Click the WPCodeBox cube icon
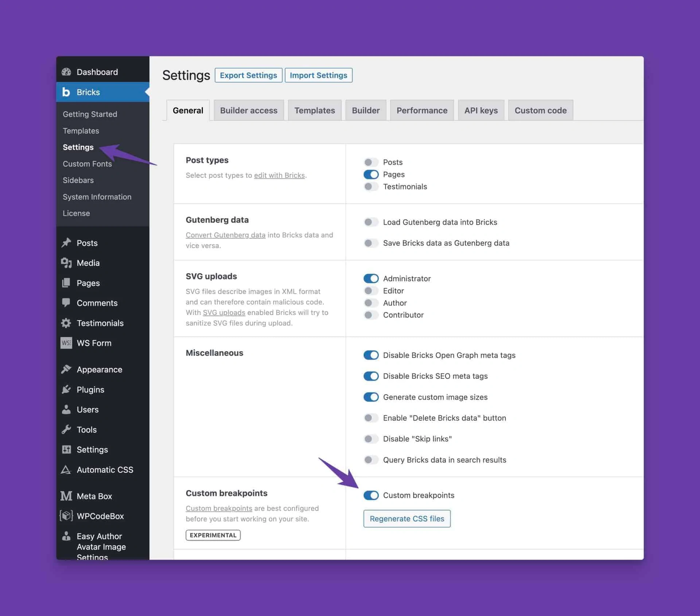The height and width of the screenshot is (616, 700). tap(66, 516)
